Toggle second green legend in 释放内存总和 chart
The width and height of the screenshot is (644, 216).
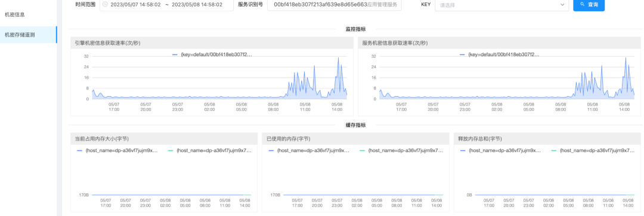pos(593,151)
